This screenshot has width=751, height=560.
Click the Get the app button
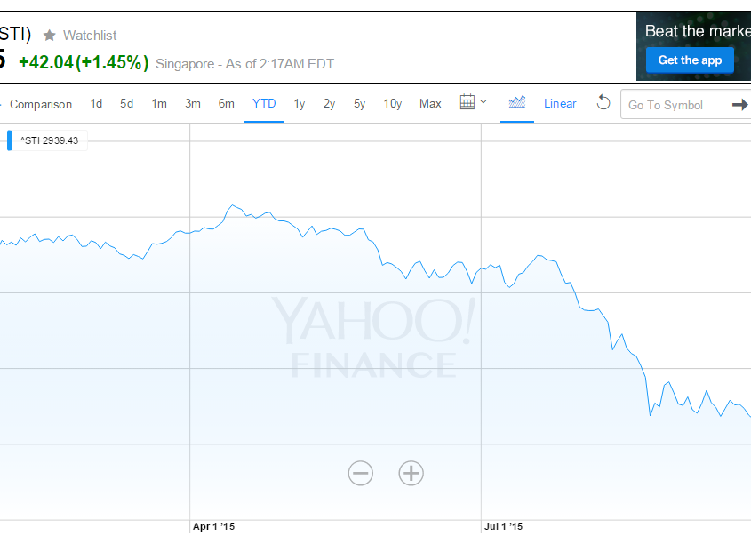(690, 60)
